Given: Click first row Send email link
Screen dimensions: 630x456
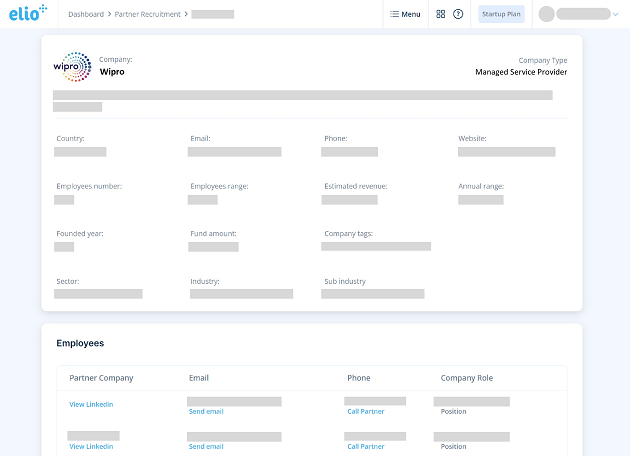Looking at the screenshot, I should pos(206,411).
